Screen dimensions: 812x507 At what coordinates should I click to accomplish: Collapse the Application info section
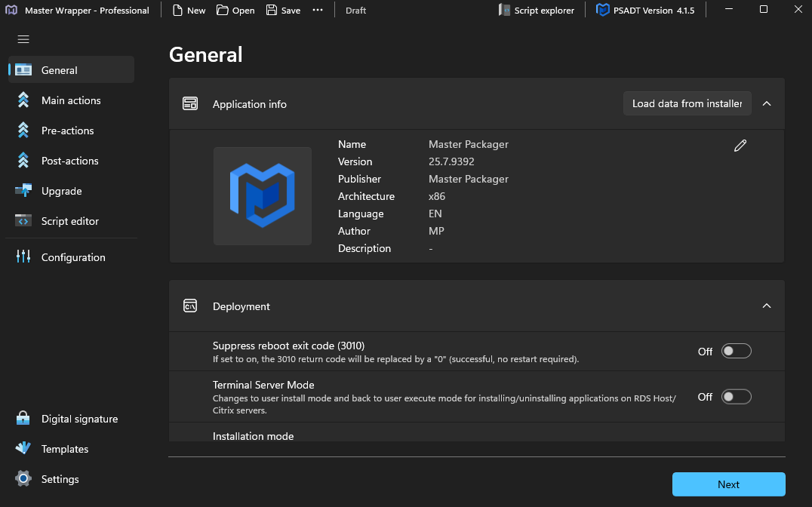(767, 104)
